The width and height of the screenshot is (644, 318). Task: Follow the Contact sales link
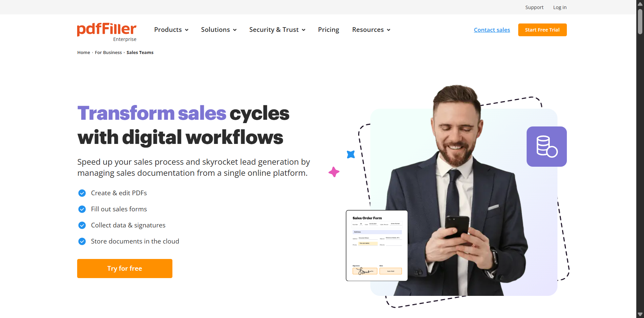tap(492, 30)
